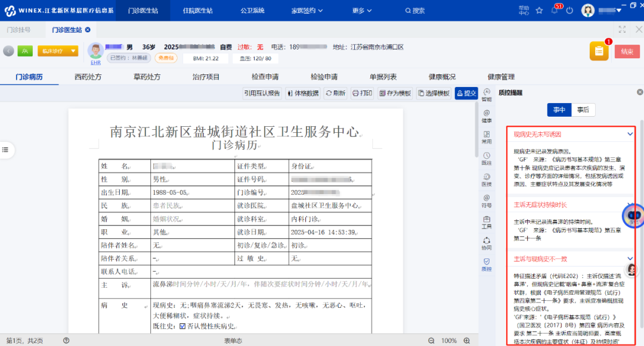Open the 协同 collaboration sidebar icon
Image resolution: width=644 pixels, height=346 pixels.
tap(487, 244)
